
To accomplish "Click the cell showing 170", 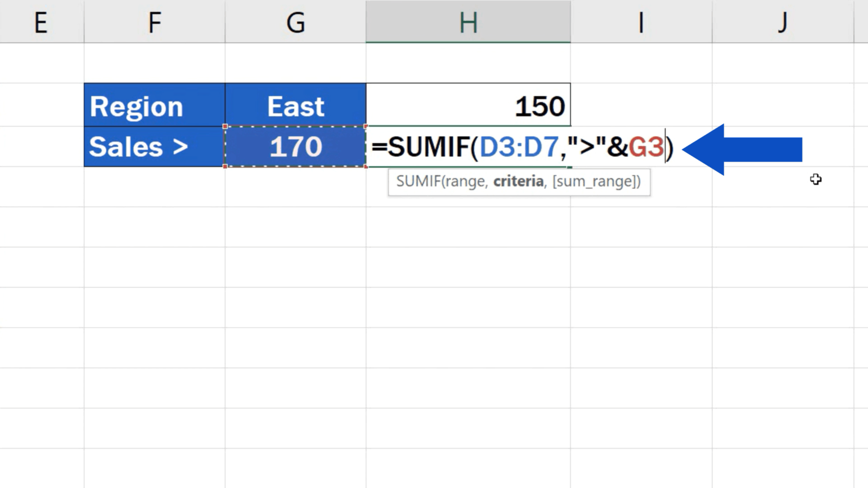I will click(x=295, y=146).
